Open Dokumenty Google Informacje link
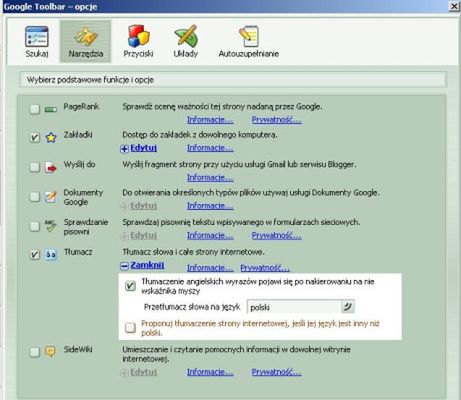Viewport: 461px width, 400px height. pos(210,206)
